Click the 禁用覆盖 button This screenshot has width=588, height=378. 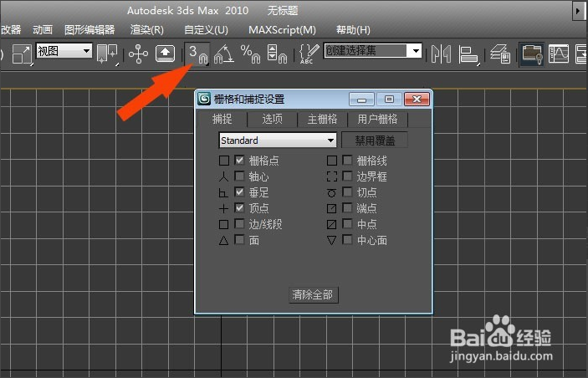point(375,140)
